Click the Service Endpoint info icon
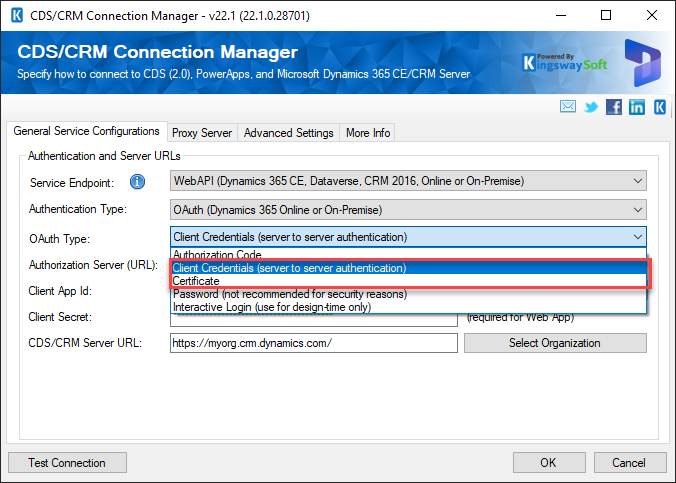 point(138,182)
